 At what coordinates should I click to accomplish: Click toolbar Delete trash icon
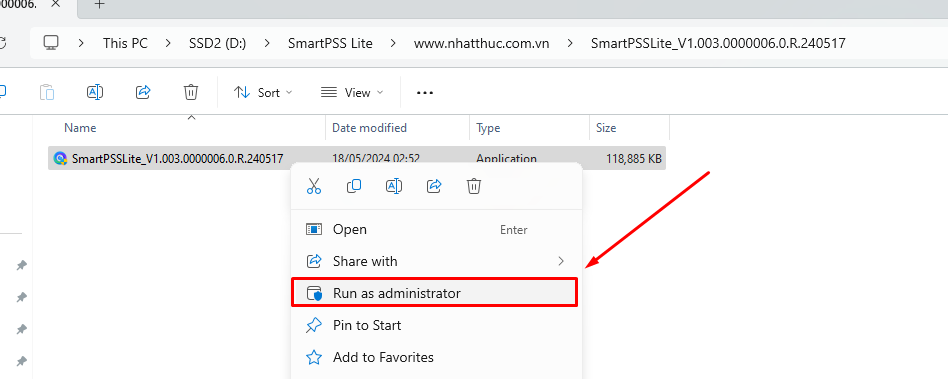coord(191,92)
